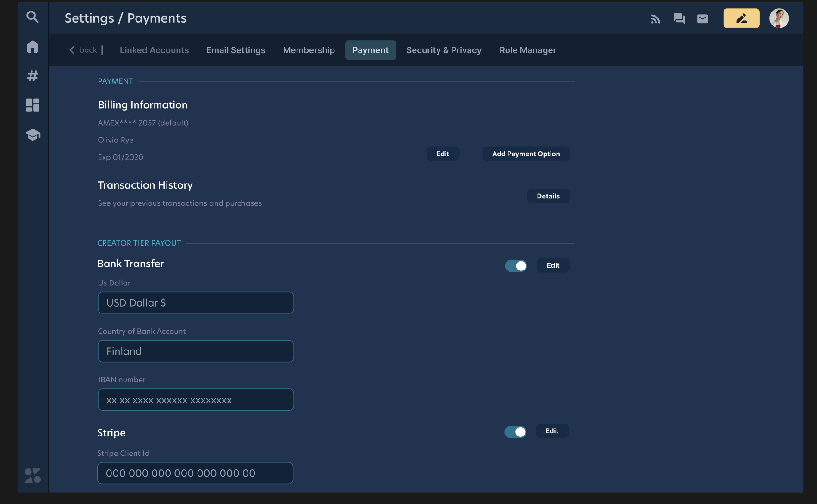Switch to the Linked Accounts tab

[x=154, y=50]
